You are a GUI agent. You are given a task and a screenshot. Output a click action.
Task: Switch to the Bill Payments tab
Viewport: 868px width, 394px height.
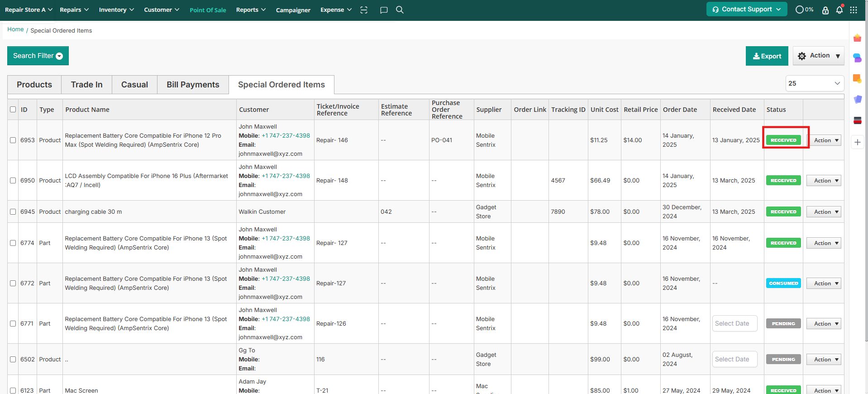[x=193, y=85]
